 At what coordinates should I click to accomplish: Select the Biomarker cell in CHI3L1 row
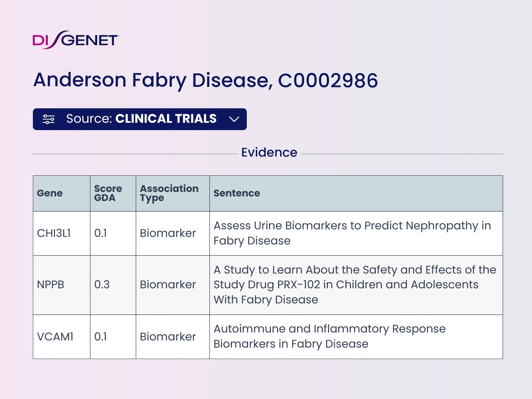pos(168,233)
